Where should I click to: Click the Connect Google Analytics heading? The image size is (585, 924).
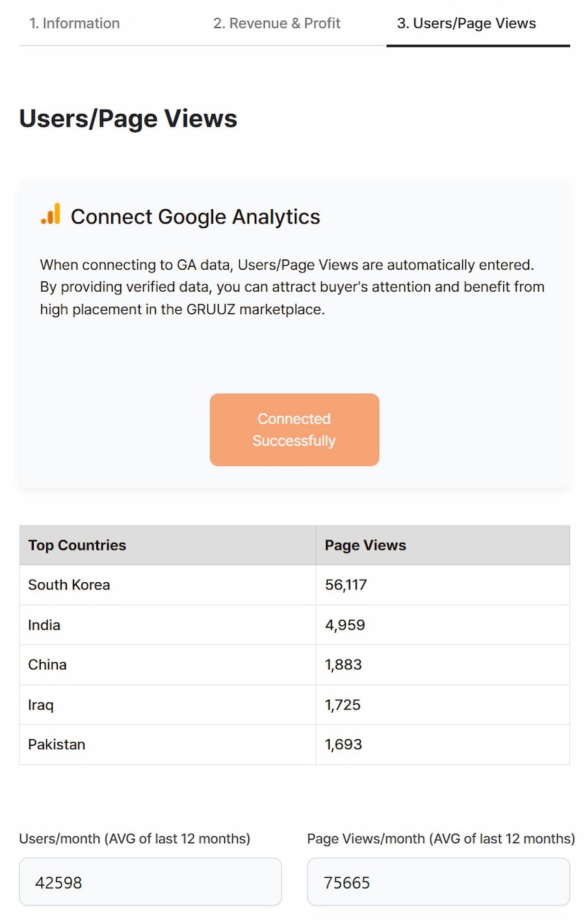195,216
